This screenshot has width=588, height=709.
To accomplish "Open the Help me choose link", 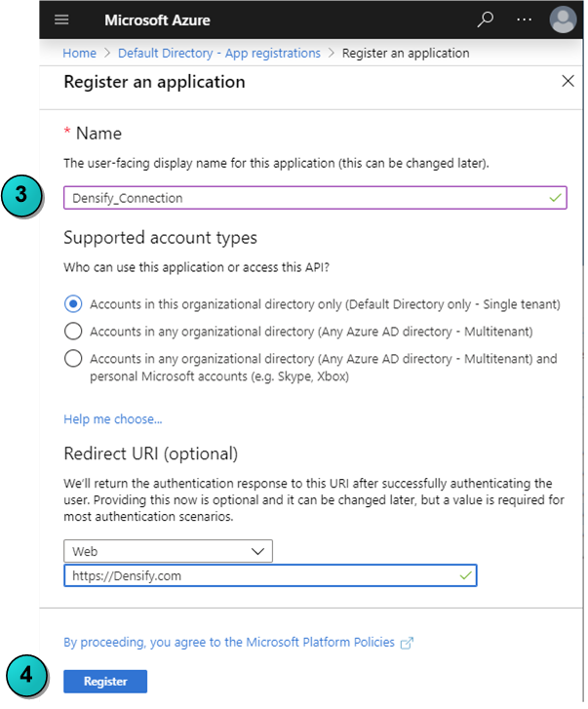I will 112,419.
